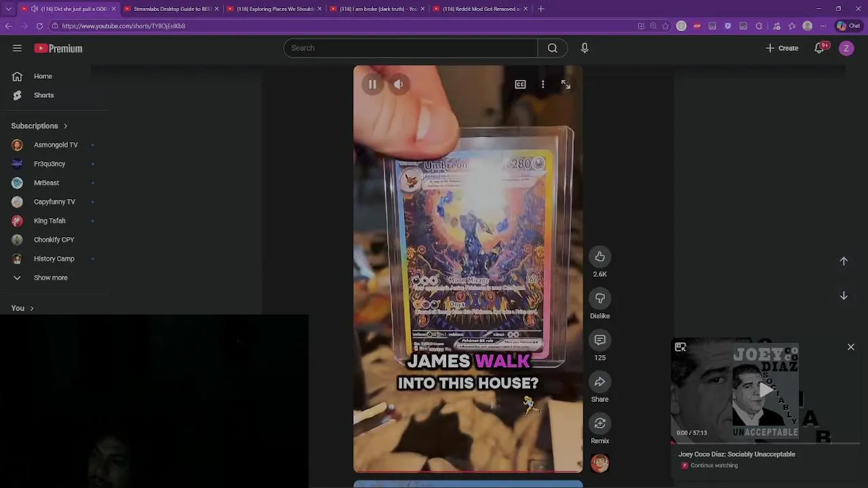868x488 pixels.
Task: Open the Short creator's channel avatar
Action: click(x=599, y=464)
